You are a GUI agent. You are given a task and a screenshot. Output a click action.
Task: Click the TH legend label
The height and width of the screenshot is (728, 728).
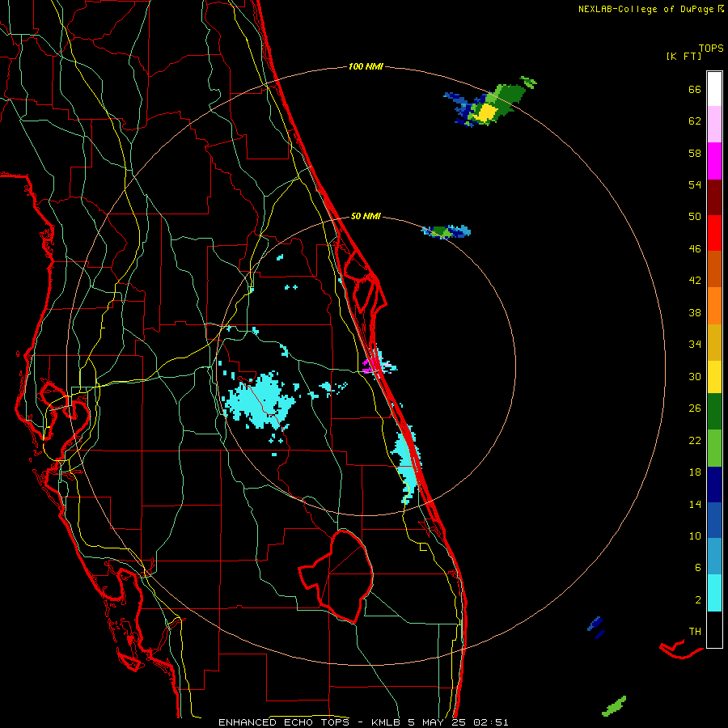[x=695, y=632]
